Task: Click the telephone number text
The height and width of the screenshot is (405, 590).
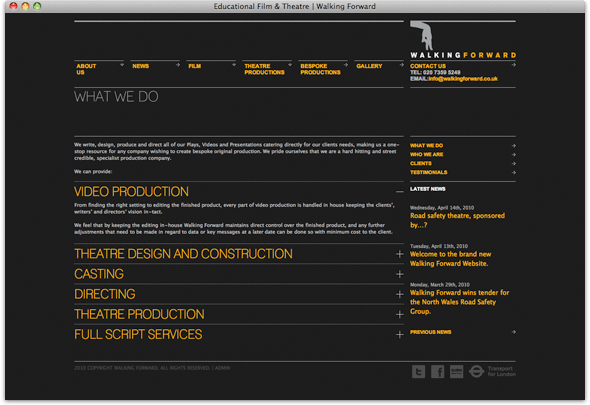Action: point(435,72)
